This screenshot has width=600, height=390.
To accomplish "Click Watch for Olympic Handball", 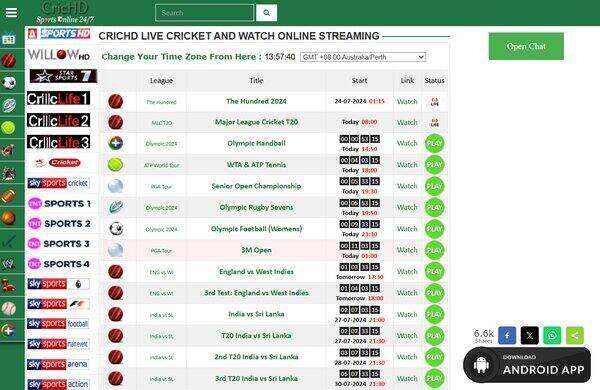I will click(407, 144).
